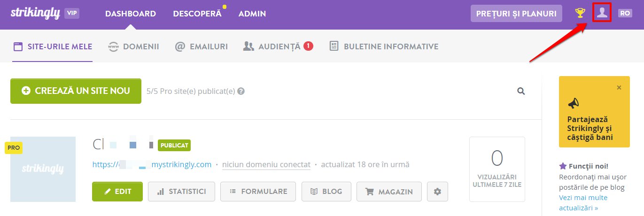Click the megaphone icon in yellow card
644x216 pixels.
tap(574, 104)
